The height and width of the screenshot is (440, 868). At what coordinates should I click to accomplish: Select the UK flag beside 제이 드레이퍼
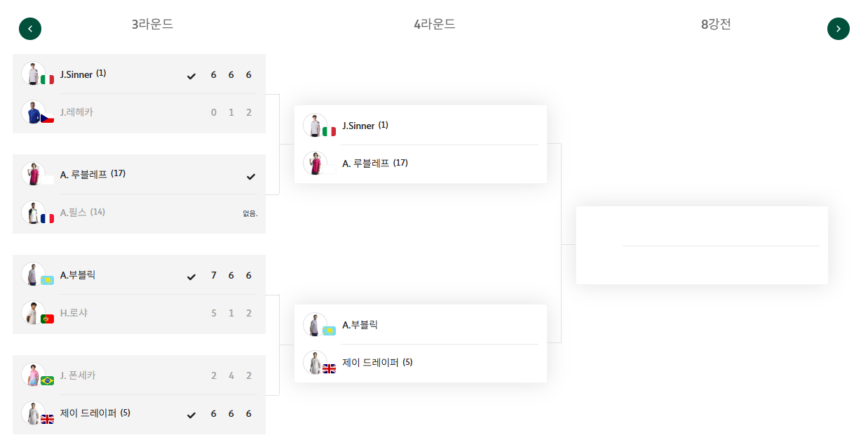click(x=47, y=419)
